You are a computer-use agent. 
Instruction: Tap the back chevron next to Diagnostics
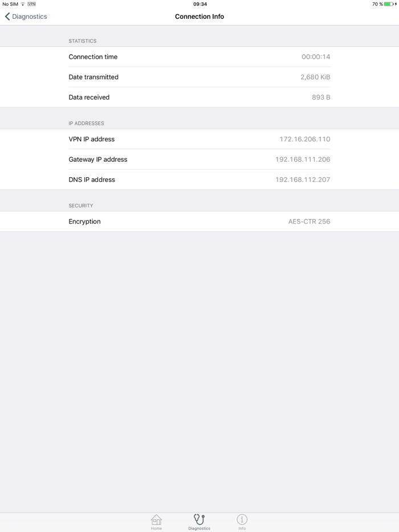click(6, 17)
